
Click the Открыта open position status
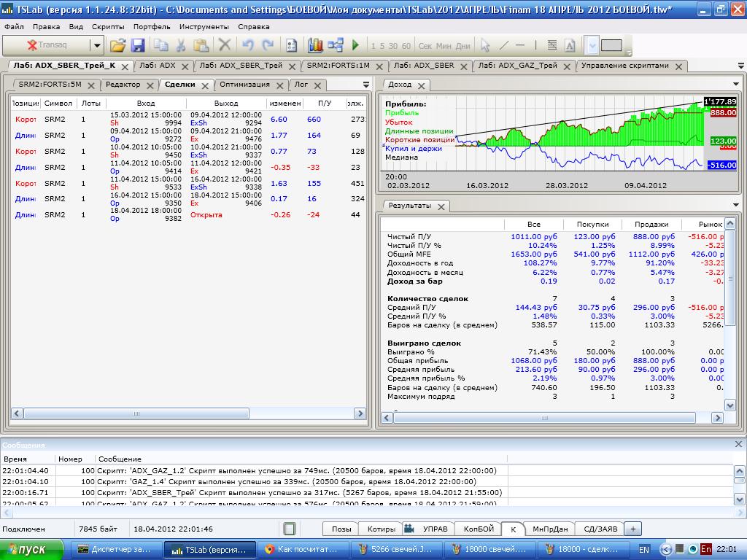pos(206,215)
